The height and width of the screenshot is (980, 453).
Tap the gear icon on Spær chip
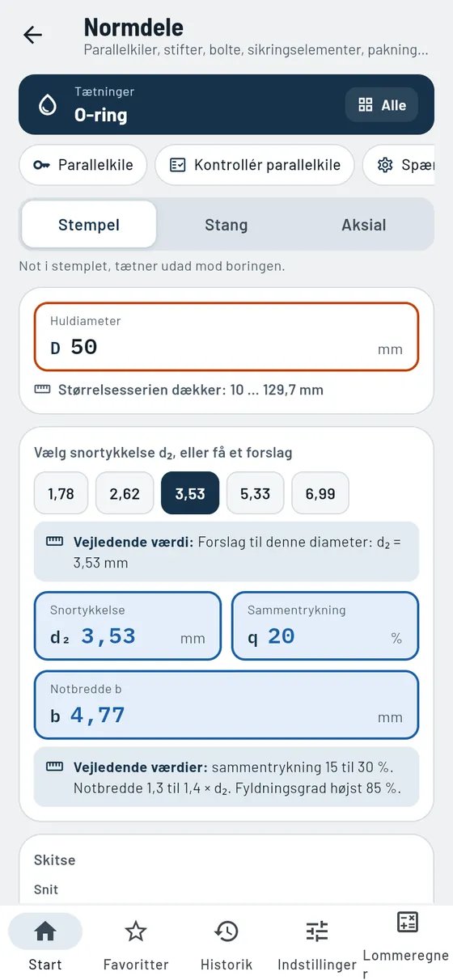click(x=385, y=165)
